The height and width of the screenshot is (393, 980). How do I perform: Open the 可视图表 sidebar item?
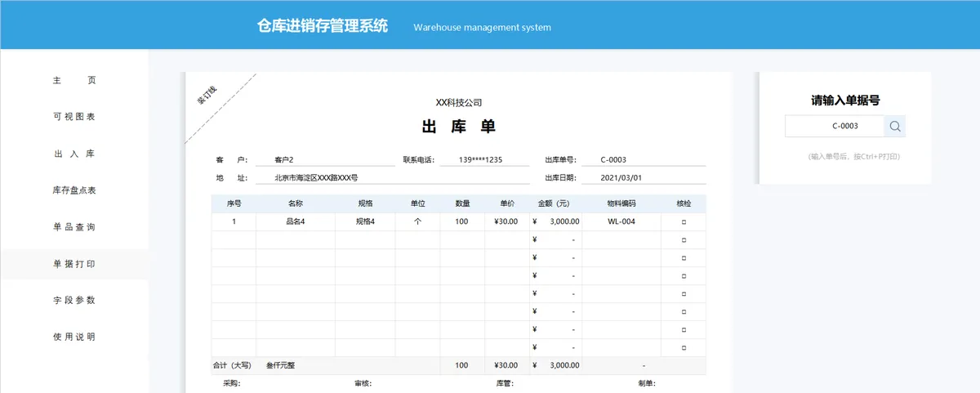74,117
